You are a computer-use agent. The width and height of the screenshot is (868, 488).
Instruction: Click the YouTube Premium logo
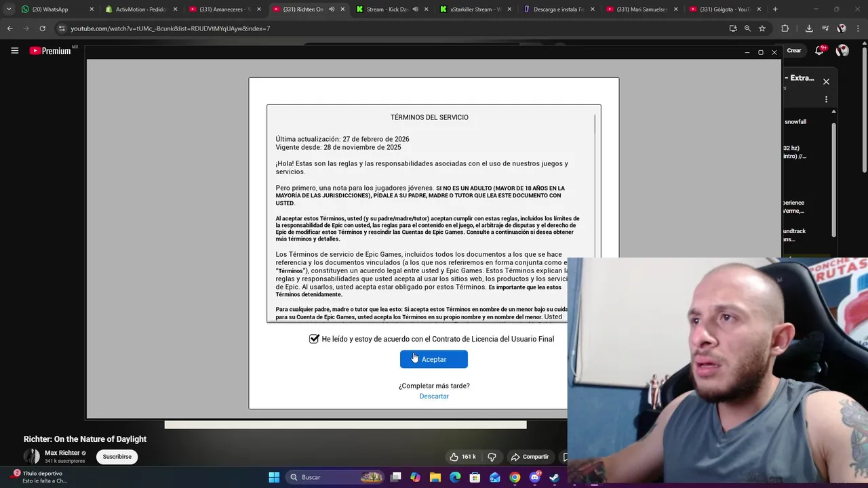point(50,51)
